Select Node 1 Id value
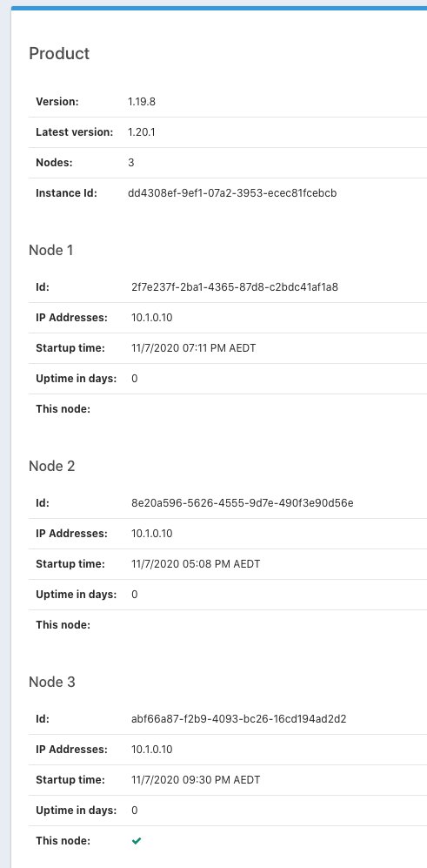Screen dimensions: 427x868 [235, 287]
